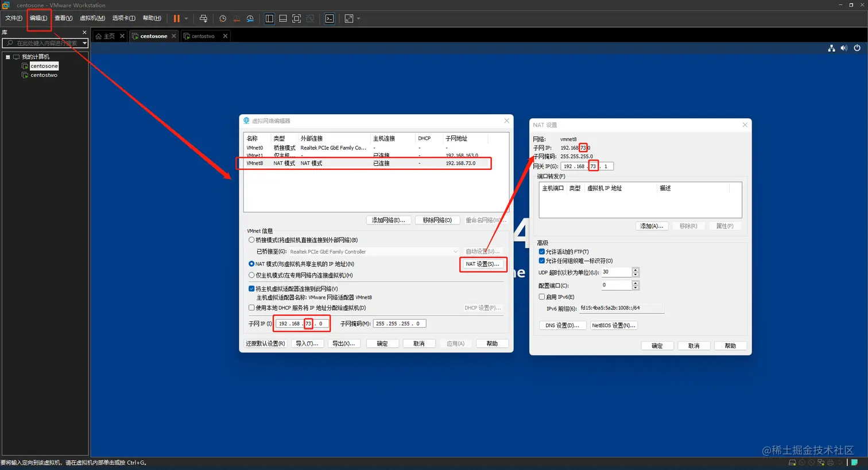Select the 桥接模式 radio button
868x470 pixels.
251,240
